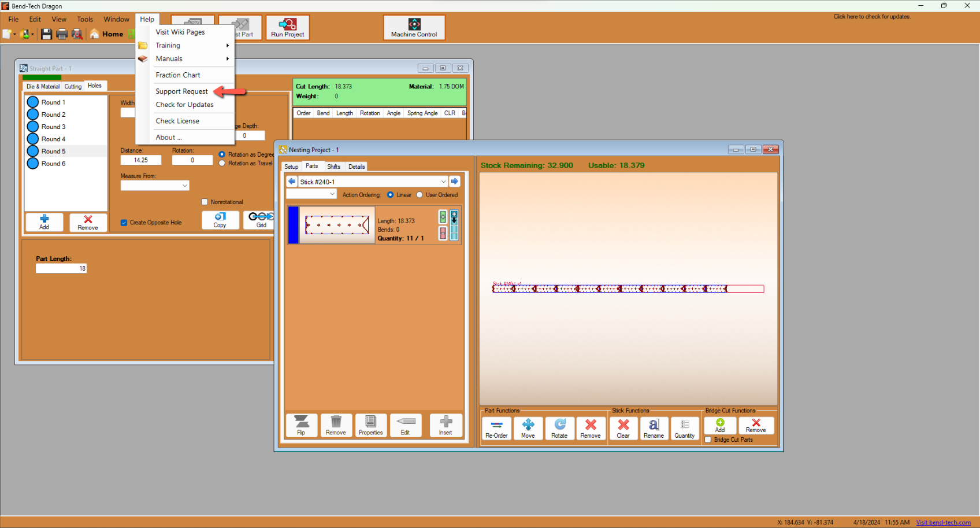
Task: Click the Open file toolbar icon
Action: 24,34
